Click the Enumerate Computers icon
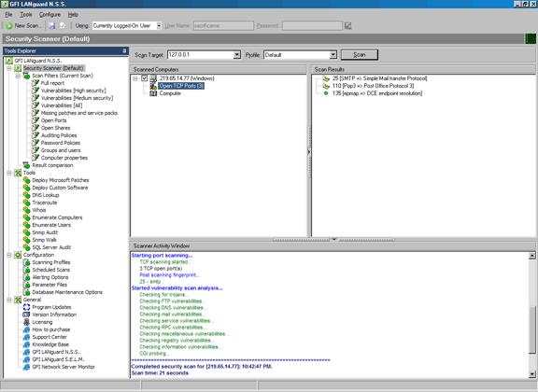 [26, 217]
